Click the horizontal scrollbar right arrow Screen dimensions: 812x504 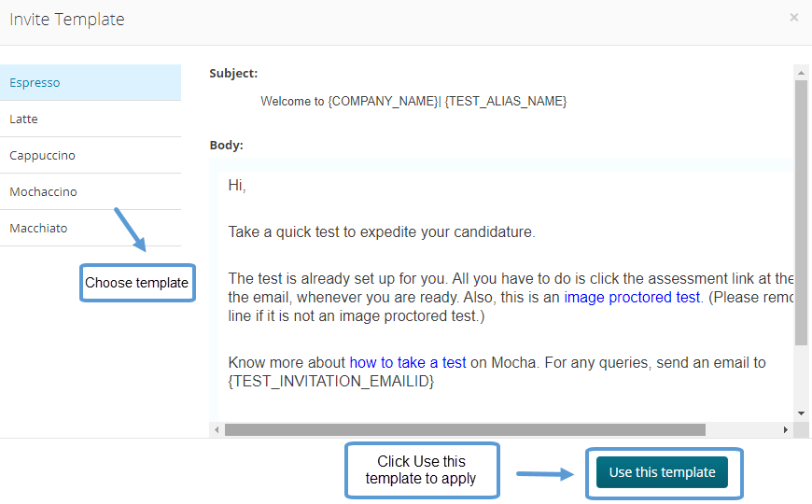click(786, 430)
